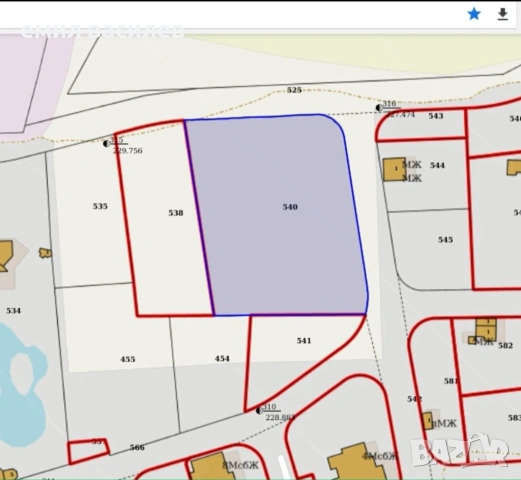Image resolution: width=521 pixels, height=480 pixels.
Task: Select parcel 541 below the highlighted lot
Action: [304, 340]
